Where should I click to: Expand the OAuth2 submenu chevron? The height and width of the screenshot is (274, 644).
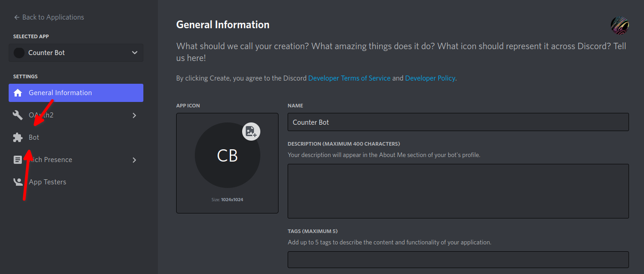(134, 115)
